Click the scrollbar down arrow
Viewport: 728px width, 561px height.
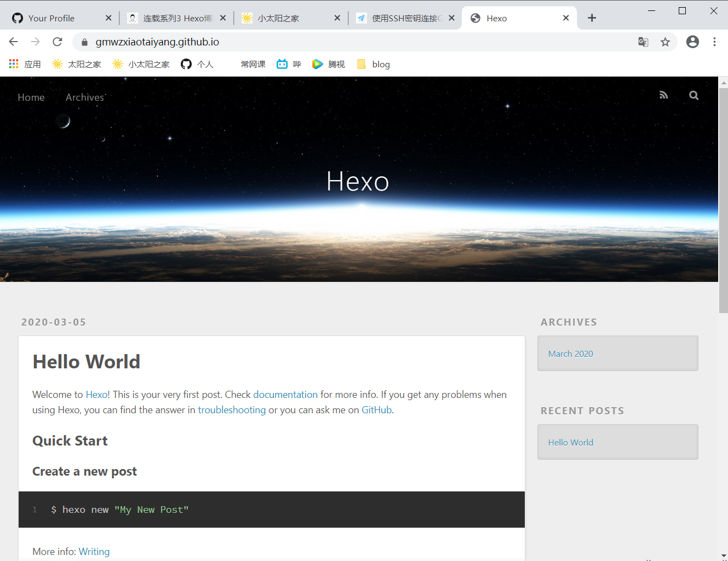723,556
